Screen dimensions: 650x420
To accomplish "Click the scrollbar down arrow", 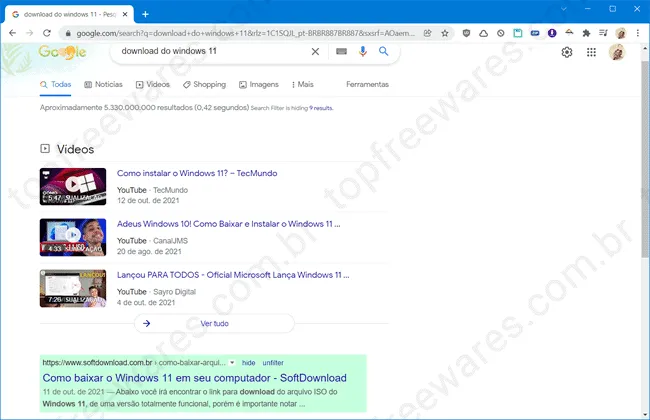I will (x=645, y=415).
